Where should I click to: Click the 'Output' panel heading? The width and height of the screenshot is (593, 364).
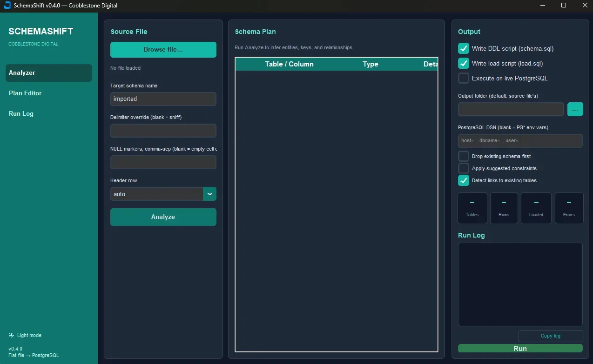pos(469,32)
